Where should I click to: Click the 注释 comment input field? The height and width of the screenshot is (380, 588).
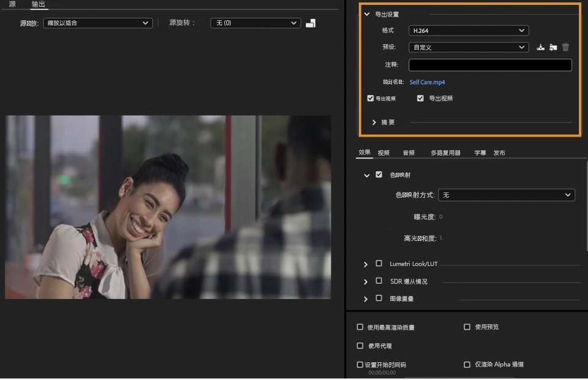[x=490, y=65]
